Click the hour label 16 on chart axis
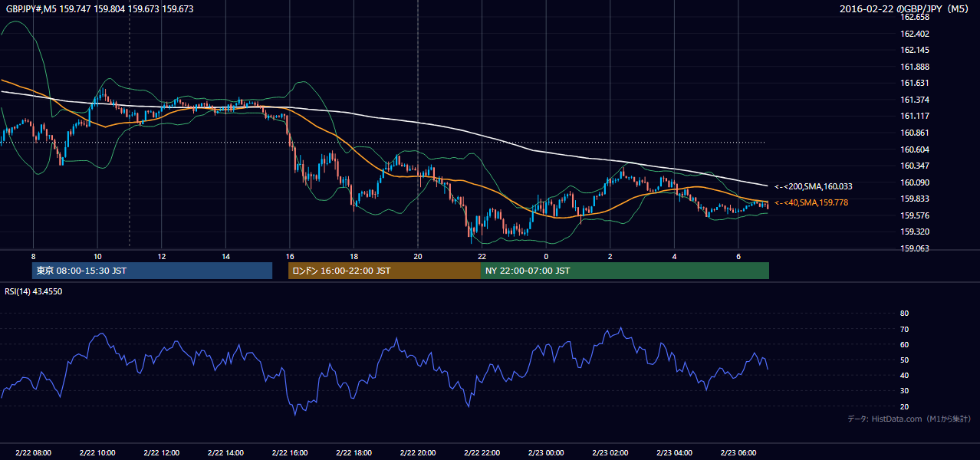Viewport: 980px width, 460px height. coord(290,256)
